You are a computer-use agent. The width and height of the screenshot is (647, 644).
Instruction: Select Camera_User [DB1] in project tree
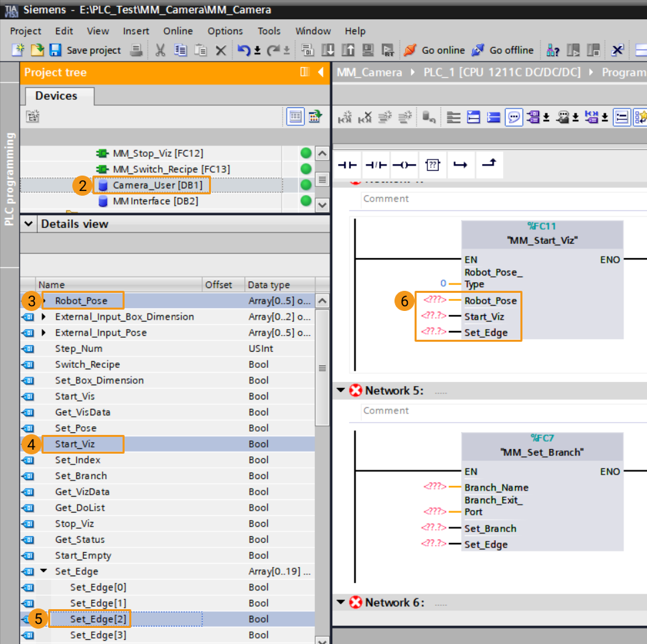157,185
